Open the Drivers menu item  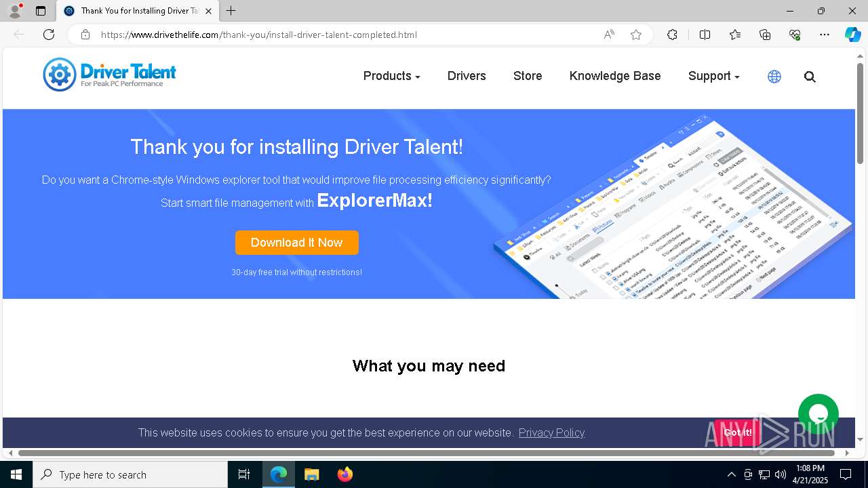[467, 76]
